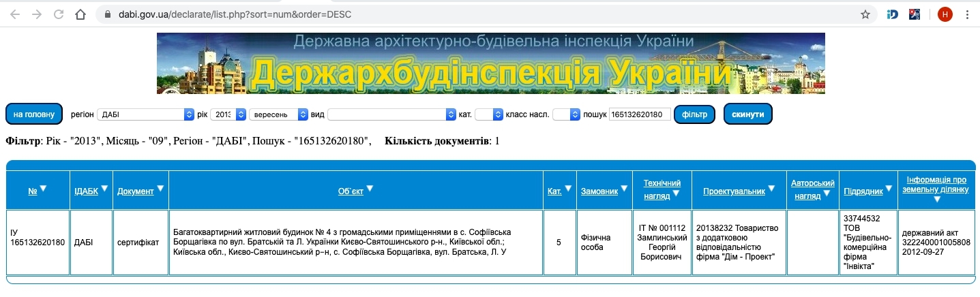Click the Кат. column header link

click(x=555, y=191)
